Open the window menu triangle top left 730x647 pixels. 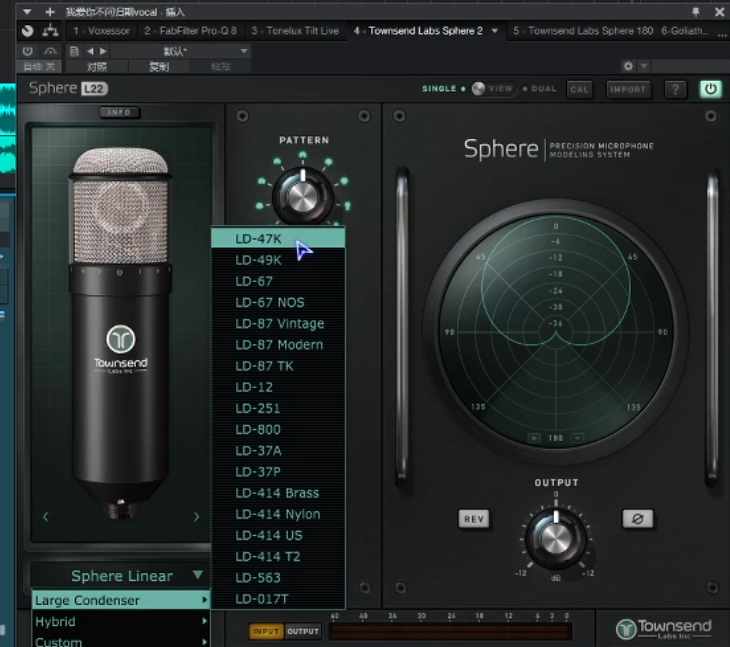[27, 12]
